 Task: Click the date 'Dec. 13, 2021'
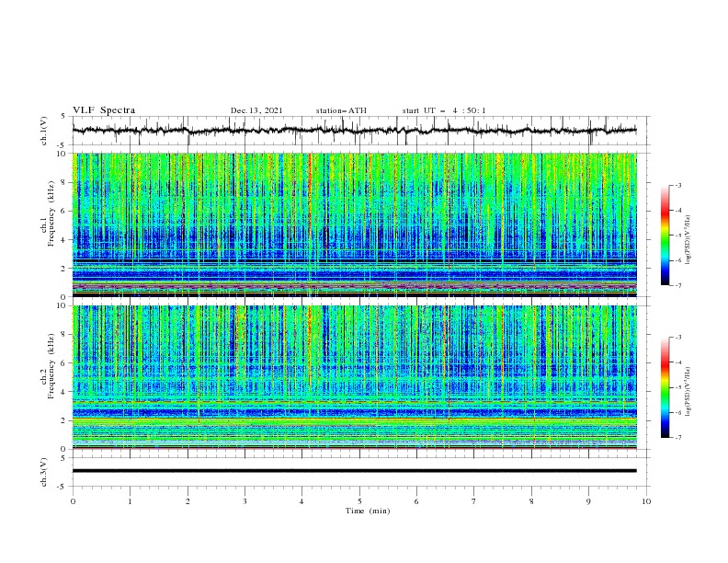point(256,110)
